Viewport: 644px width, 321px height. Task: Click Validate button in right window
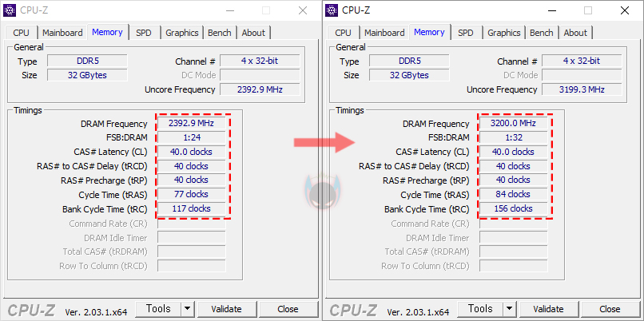[549, 309]
